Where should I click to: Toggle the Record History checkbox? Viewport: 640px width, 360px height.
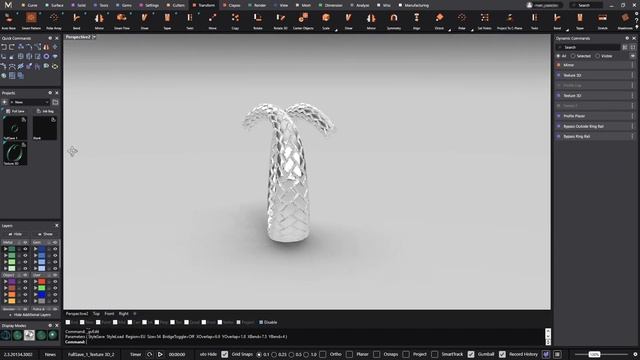502,354
